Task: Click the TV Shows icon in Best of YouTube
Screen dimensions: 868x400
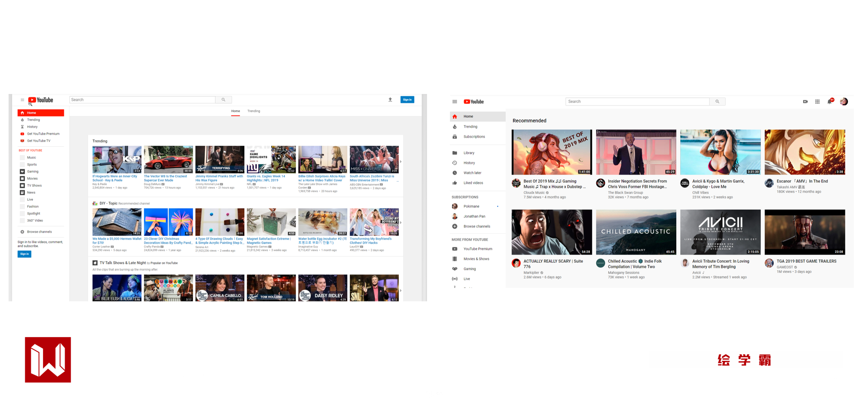Action: tap(23, 185)
